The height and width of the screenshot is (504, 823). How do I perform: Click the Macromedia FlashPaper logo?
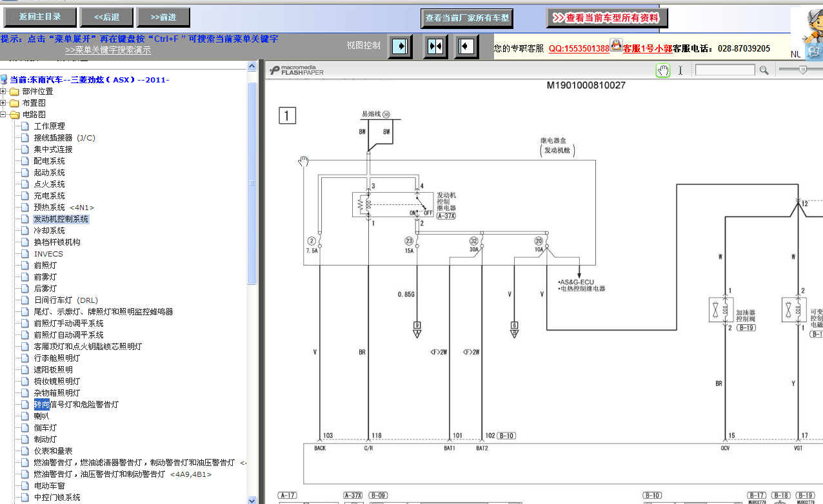297,70
